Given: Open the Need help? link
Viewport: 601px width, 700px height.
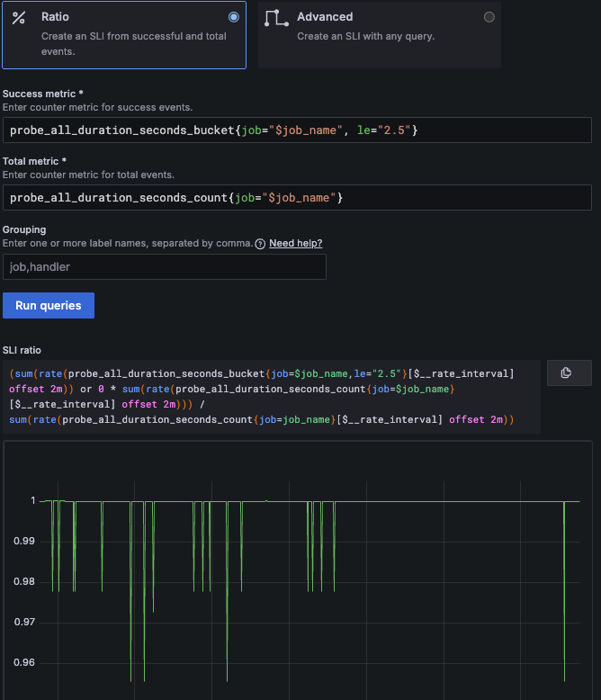Looking at the screenshot, I should click(x=296, y=244).
